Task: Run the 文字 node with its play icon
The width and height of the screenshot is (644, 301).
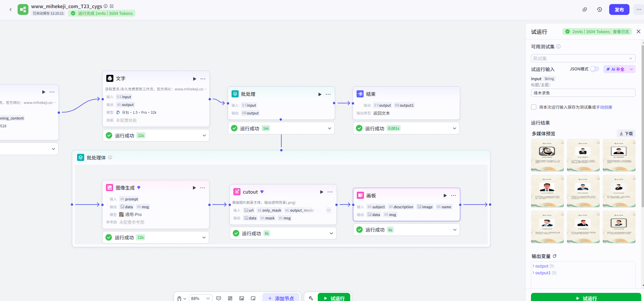Action: (195, 79)
